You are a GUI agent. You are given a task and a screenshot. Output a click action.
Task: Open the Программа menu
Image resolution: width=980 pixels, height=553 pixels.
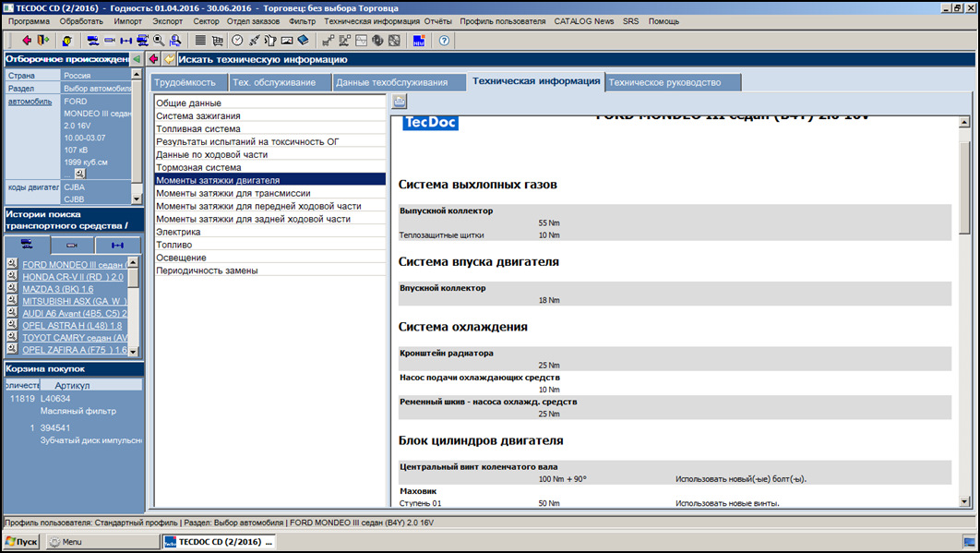click(x=29, y=21)
